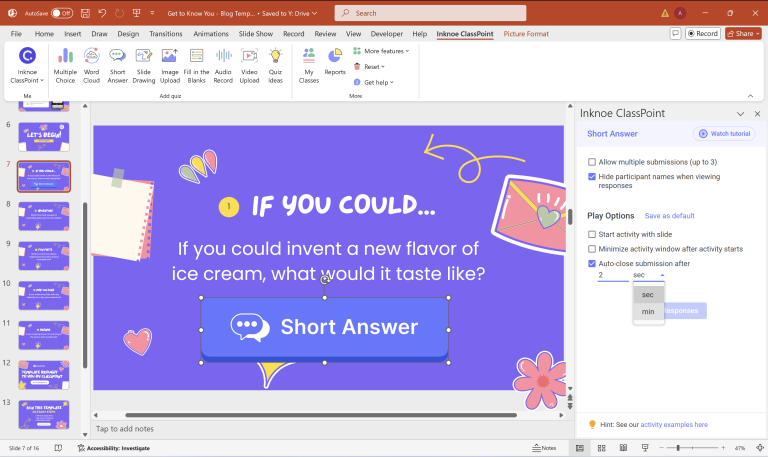768x457 pixels.
Task: Click Accessibility: Investigate status
Action: pos(114,448)
